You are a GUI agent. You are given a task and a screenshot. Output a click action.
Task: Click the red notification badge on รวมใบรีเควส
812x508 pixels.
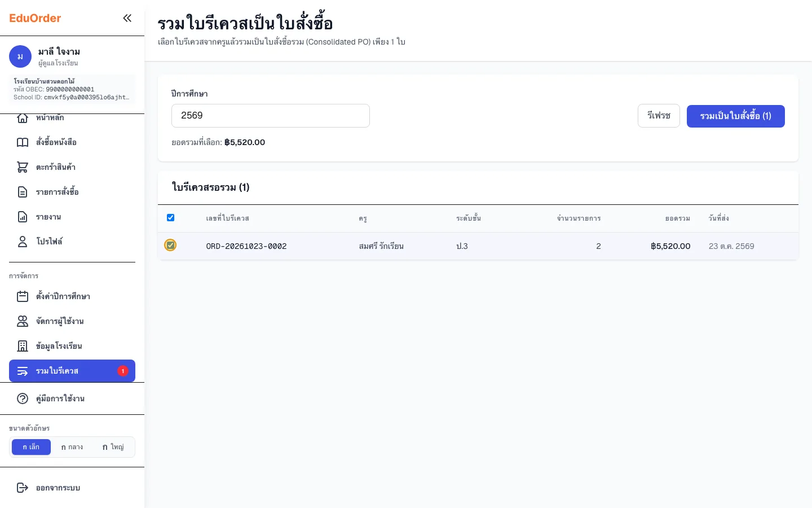123,371
